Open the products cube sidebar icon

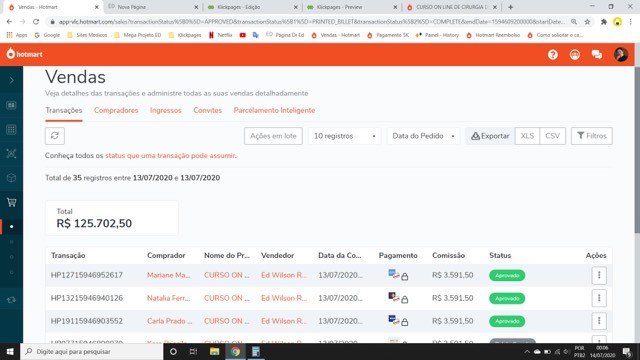click(x=11, y=178)
